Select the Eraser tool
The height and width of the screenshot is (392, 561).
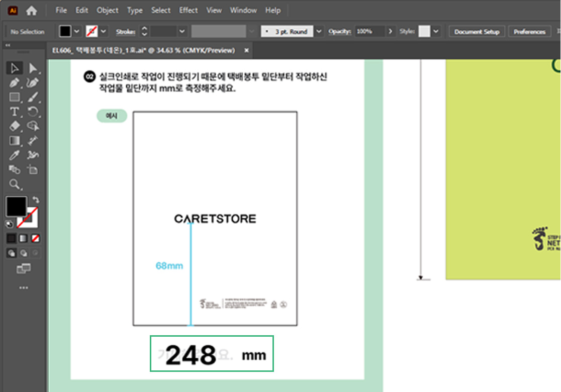click(x=14, y=126)
